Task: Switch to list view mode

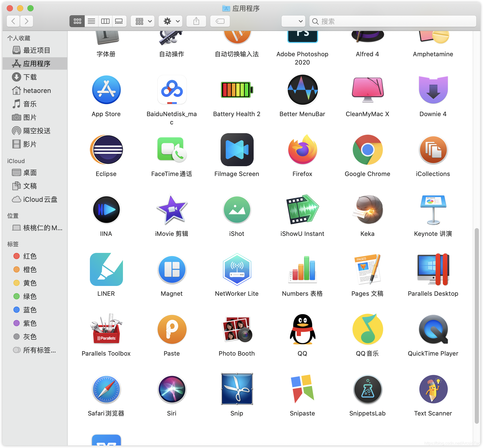Action: [x=91, y=21]
